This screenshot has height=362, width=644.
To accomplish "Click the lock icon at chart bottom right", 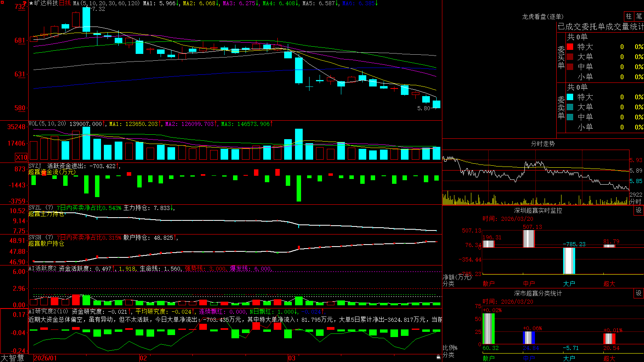I will point(439,357).
